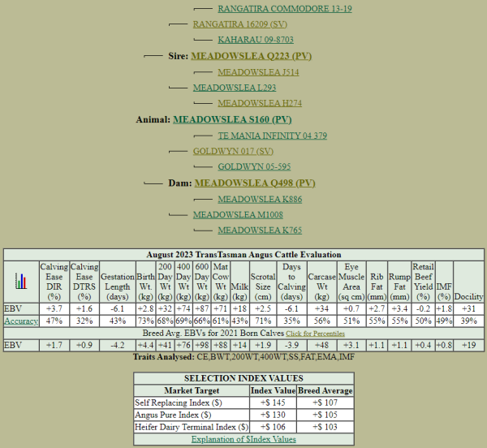The image size is (487, 448).
Task: Click the 600 Day Wt header
Action: coord(201,282)
